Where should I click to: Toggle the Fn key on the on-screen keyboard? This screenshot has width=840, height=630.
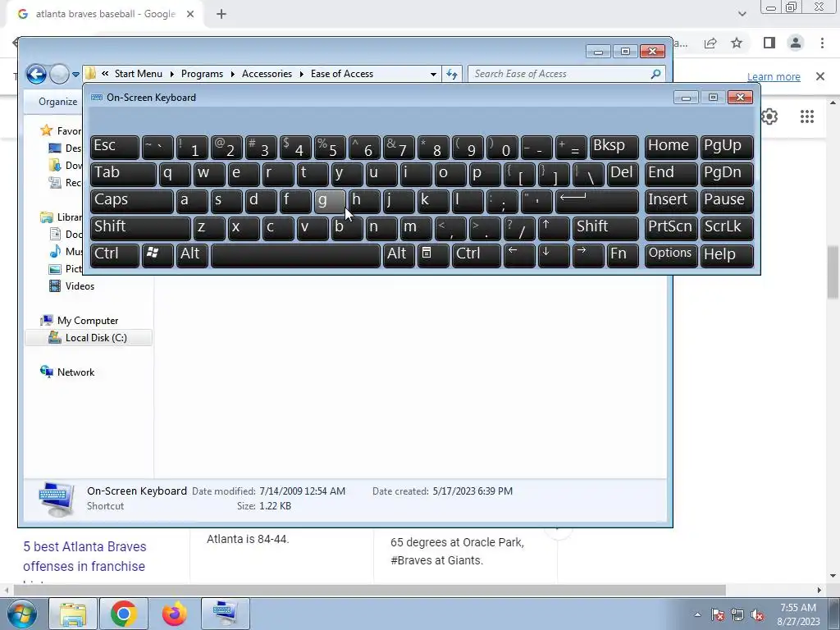[623, 254]
